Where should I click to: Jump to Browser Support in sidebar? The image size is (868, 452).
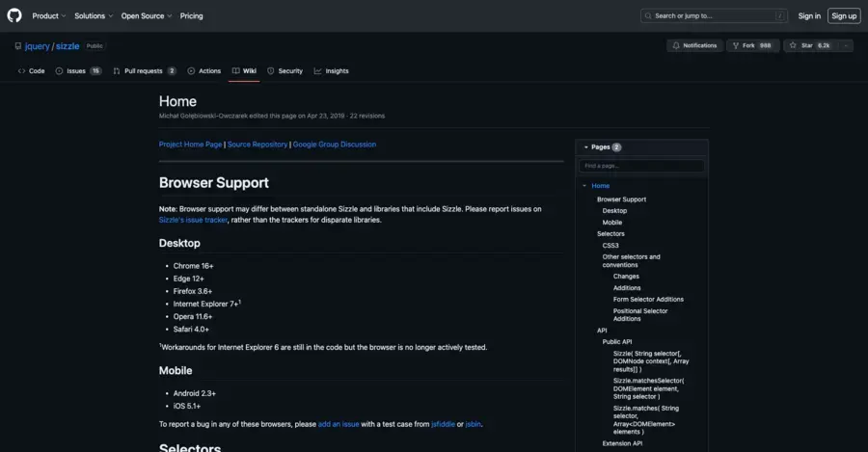tap(622, 199)
